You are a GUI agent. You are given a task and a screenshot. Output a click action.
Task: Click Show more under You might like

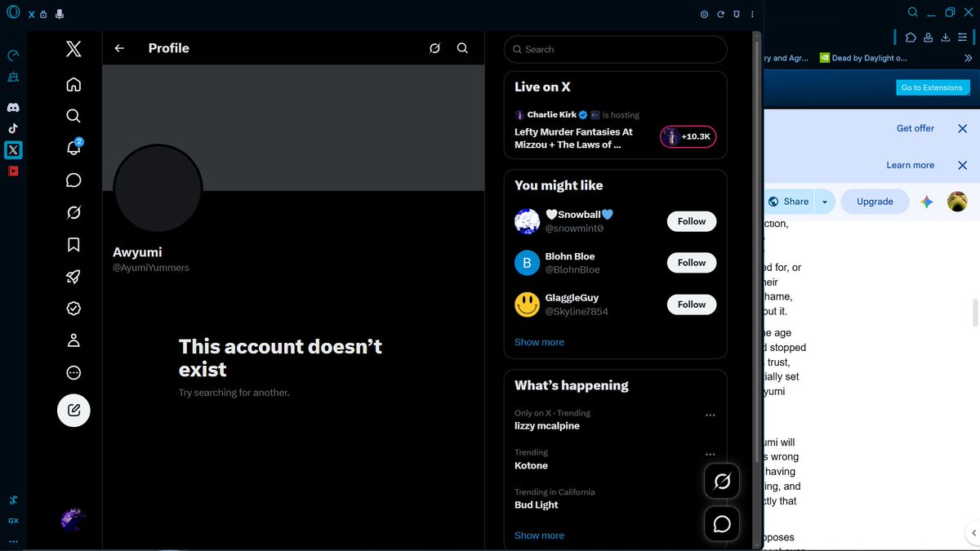539,342
